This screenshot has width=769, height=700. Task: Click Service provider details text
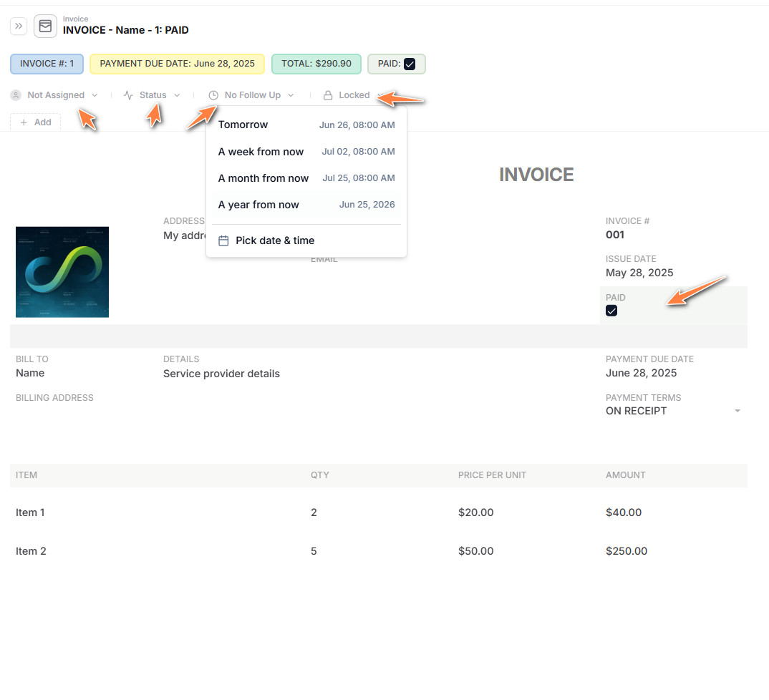[x=222, y=374]
